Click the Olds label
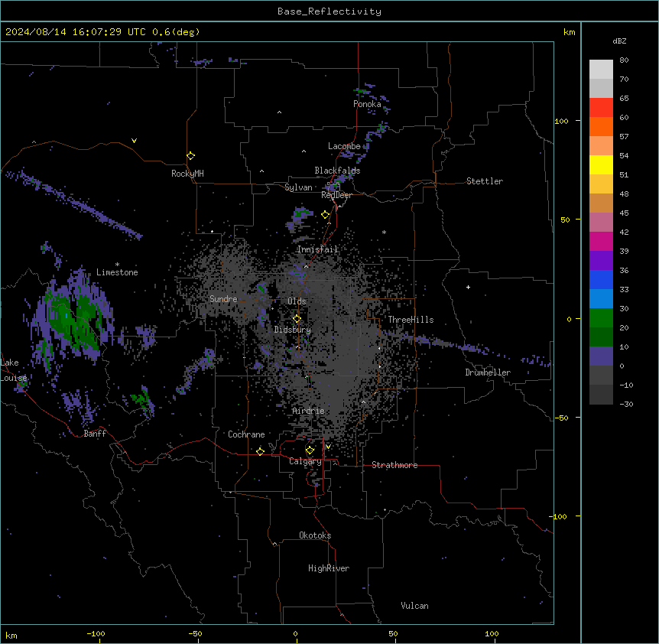This screenshot has height=644, width=659. 297,301
